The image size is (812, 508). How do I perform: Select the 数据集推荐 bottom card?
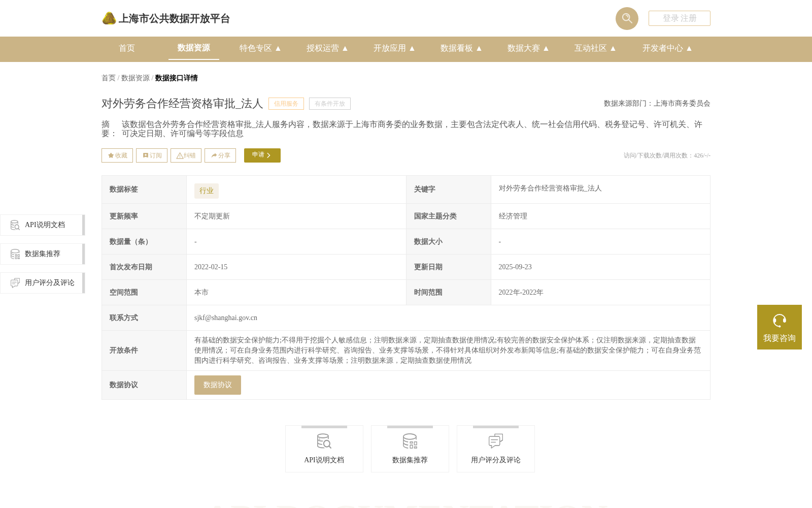tap(410, 449)
